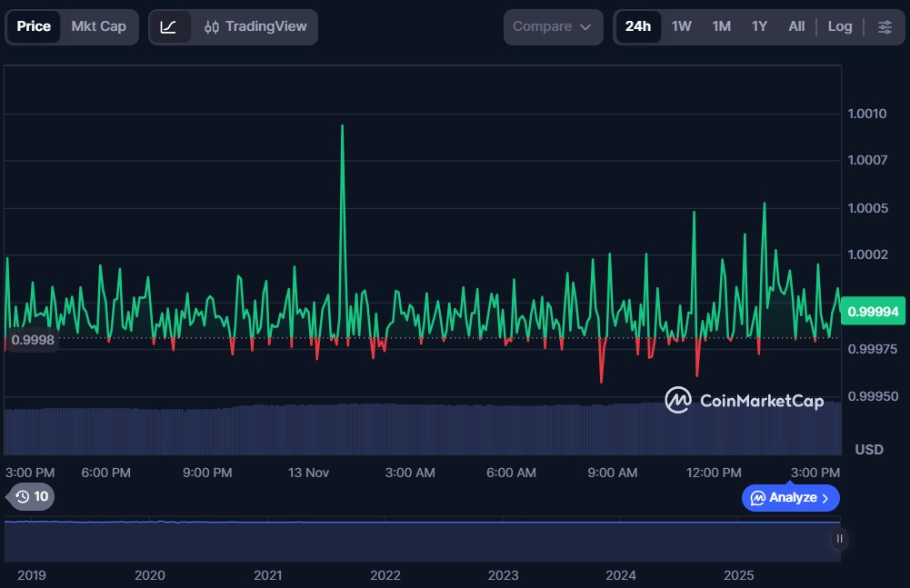Screen dimensions: 910x588
Task: Select the line chart icon
Action: coord(169,27)
